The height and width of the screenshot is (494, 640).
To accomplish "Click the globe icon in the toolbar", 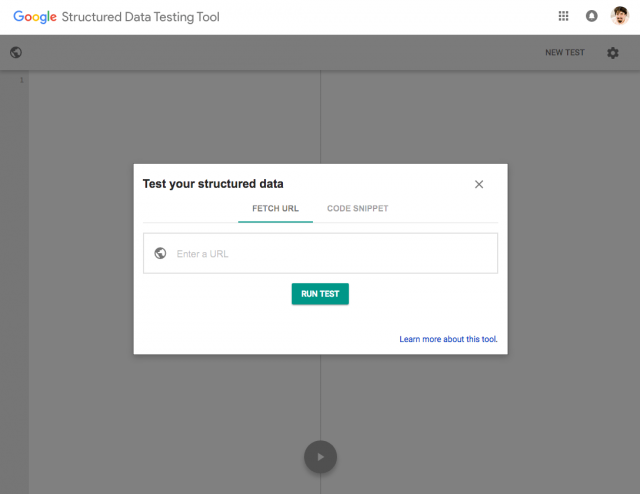I will 16,53.
